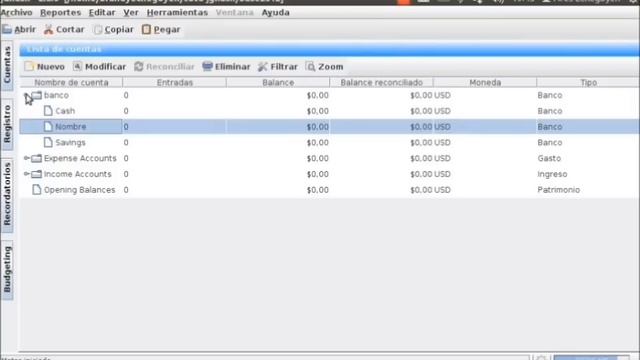Open the Editar menu
The width and height of the screenshot is (640, 360).
tap(102, 13)
